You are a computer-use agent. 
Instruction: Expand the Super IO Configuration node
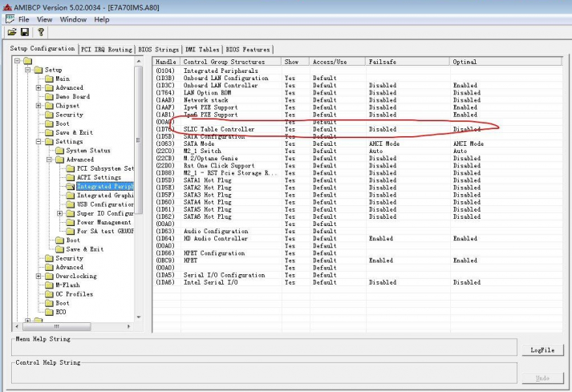coord(59,213)
